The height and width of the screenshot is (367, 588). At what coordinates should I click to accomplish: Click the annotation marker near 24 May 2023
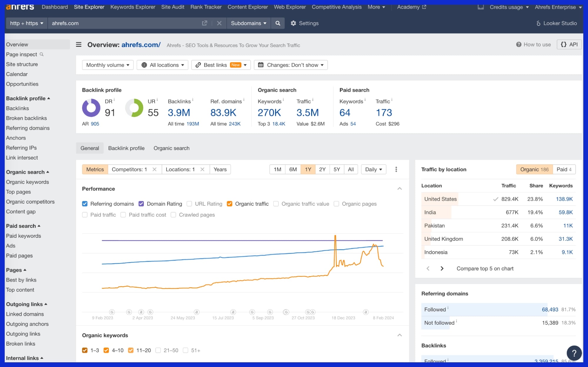point(196,312)
